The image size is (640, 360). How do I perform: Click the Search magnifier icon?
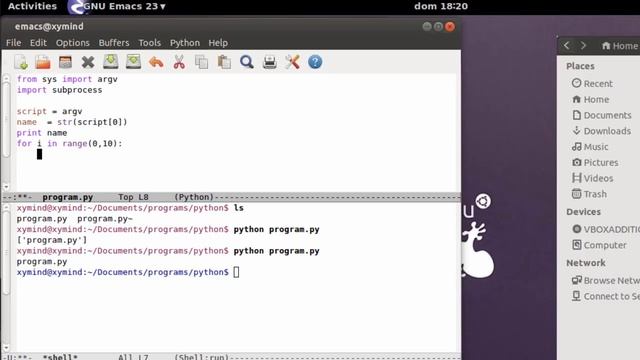coord(247,62)
